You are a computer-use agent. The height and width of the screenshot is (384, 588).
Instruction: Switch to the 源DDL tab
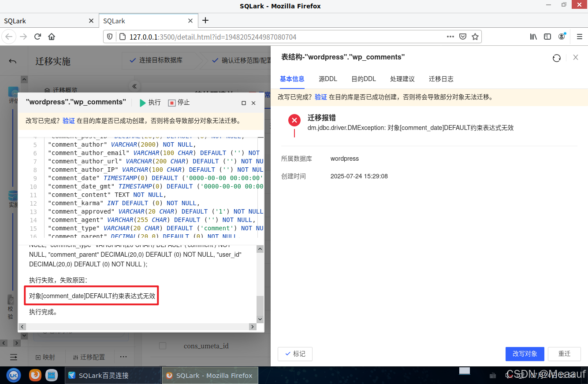pyautogui.click(x=328, y=79)
